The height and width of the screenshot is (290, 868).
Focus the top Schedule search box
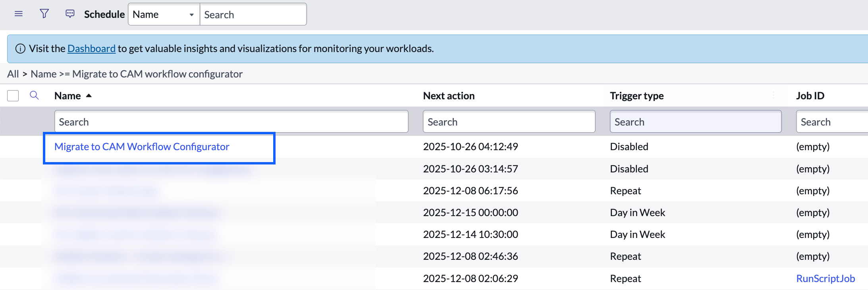pyautogui.click(x=253, y=14)
